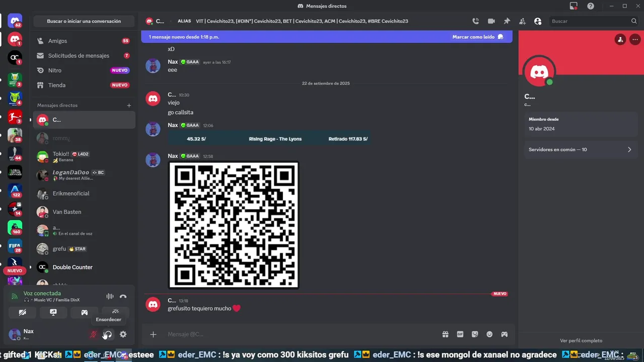Expand Servidores en común chevron
The width and height of the screenshot is (644, 362).
629,149
